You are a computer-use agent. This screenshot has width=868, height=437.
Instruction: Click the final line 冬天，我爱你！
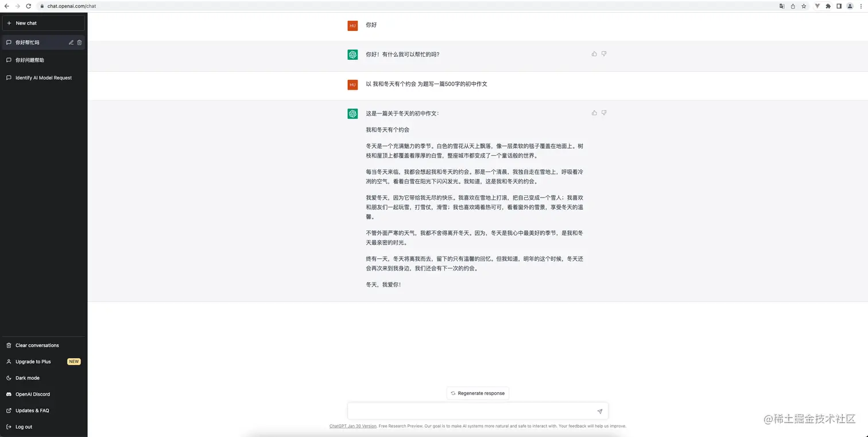point(383,285)
